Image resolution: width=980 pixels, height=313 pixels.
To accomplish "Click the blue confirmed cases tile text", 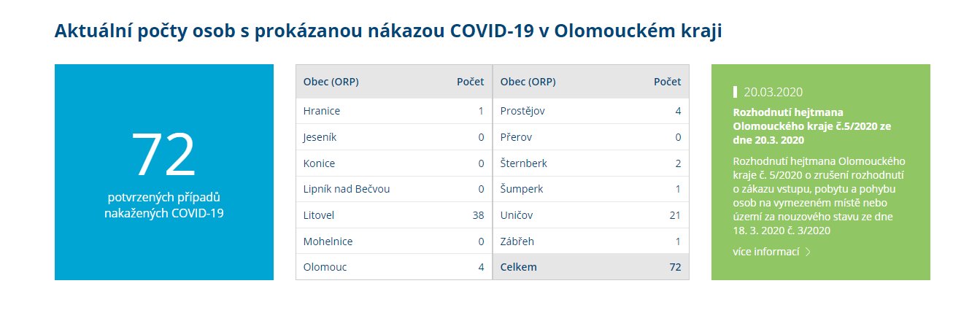I will (164, 205).
